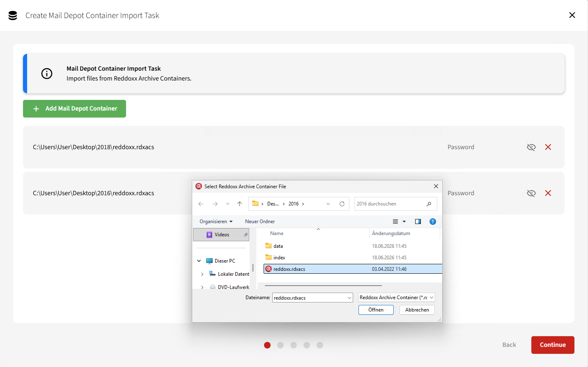588x367 pixels.
Task: Open the Reddoxx Archive Container file type dropdown
Action: coord(396,298)
